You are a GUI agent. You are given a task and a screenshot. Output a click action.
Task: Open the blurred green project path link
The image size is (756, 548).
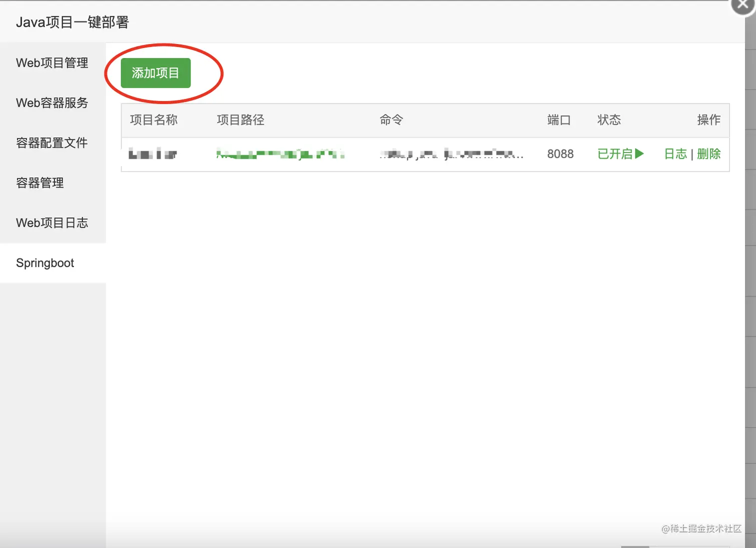[280, 154]
